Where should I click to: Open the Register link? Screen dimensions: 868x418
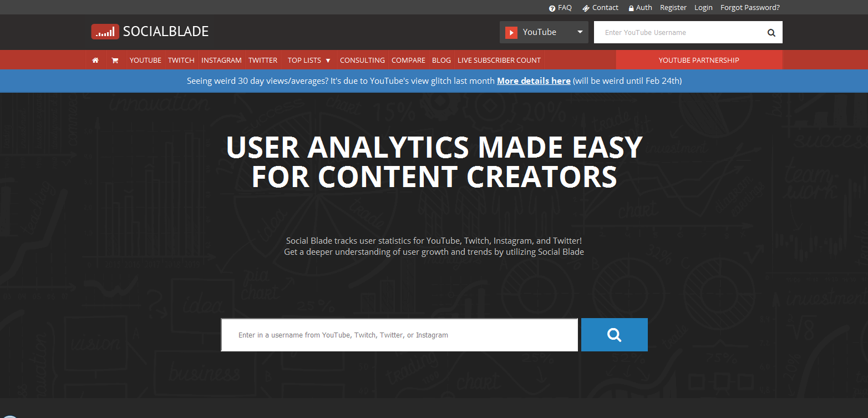(x=673, y=8)
